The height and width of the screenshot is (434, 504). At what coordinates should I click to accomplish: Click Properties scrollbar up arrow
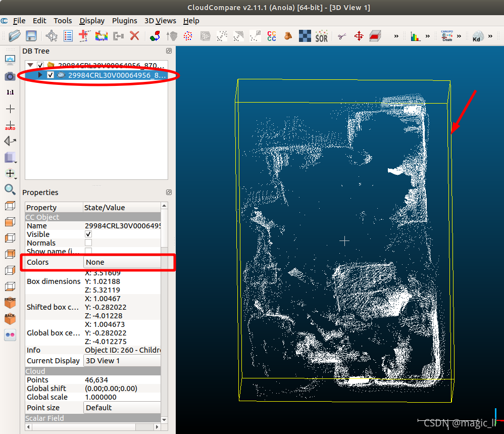pos(164,206)
